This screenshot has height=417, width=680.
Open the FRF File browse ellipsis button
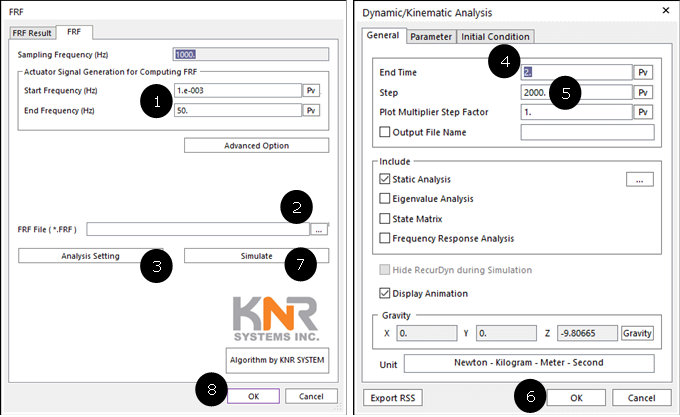319,229
